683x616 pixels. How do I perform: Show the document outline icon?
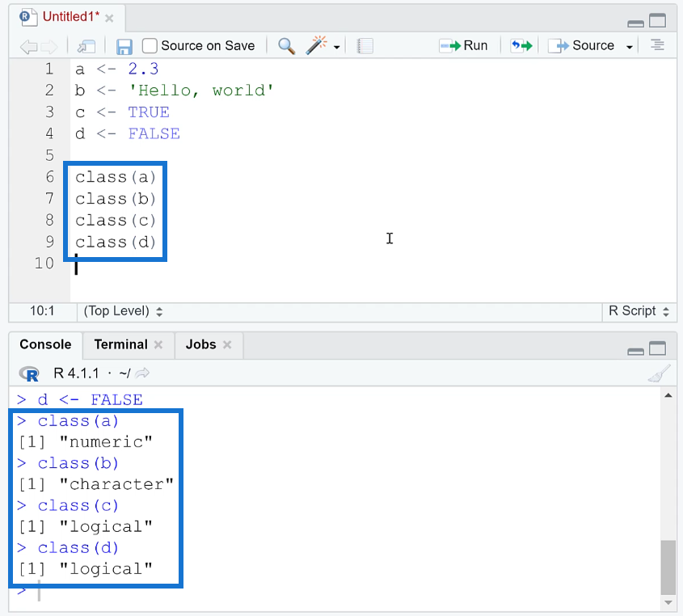click(657, 45)
